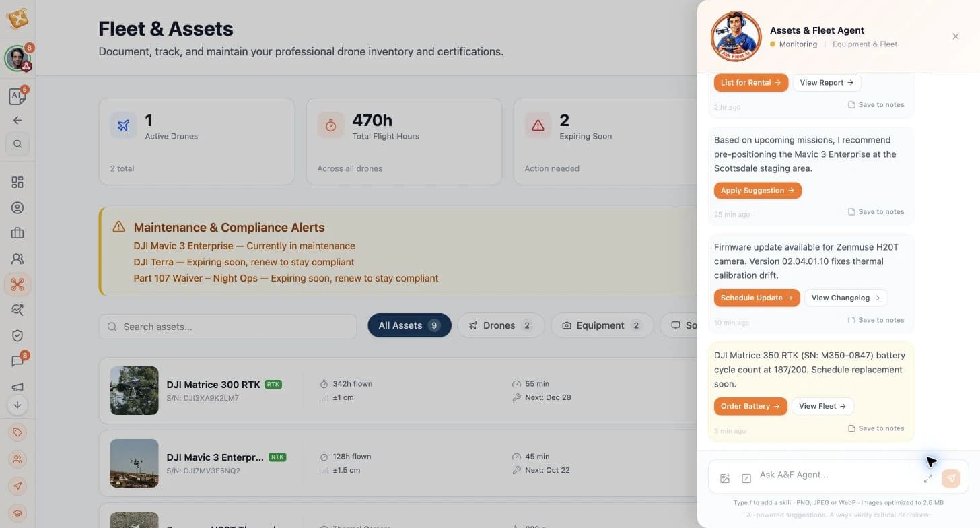The width and height of the screenshot is (980, 528).
Task: Save the firmware update message to notes
Action: coord(876,320)
